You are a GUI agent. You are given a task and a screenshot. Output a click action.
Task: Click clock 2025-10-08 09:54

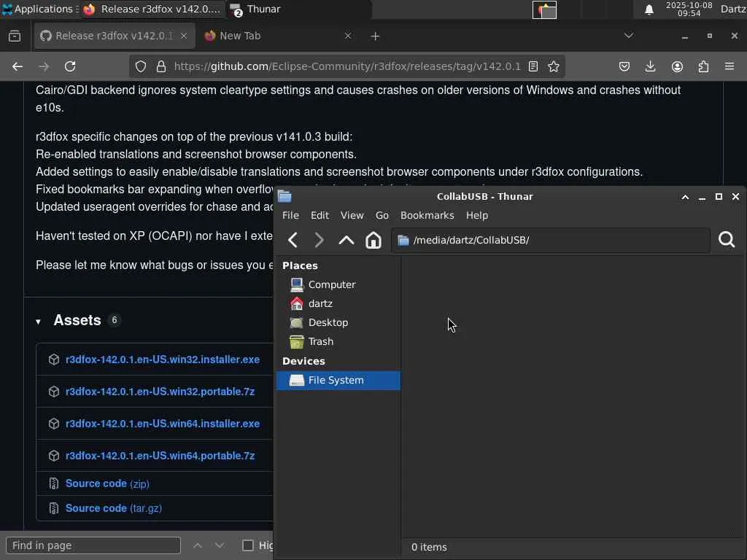pyautogui.click(x=689, y=9)
